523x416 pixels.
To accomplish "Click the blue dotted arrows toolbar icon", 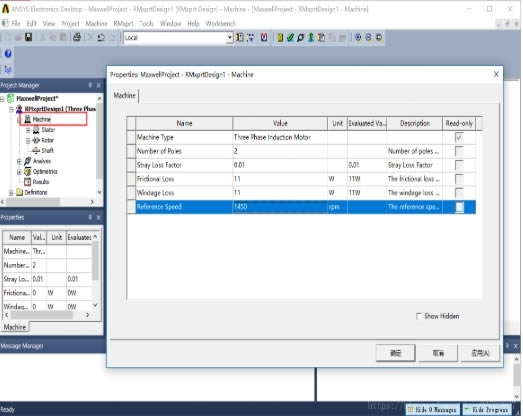I will point(250,37).
